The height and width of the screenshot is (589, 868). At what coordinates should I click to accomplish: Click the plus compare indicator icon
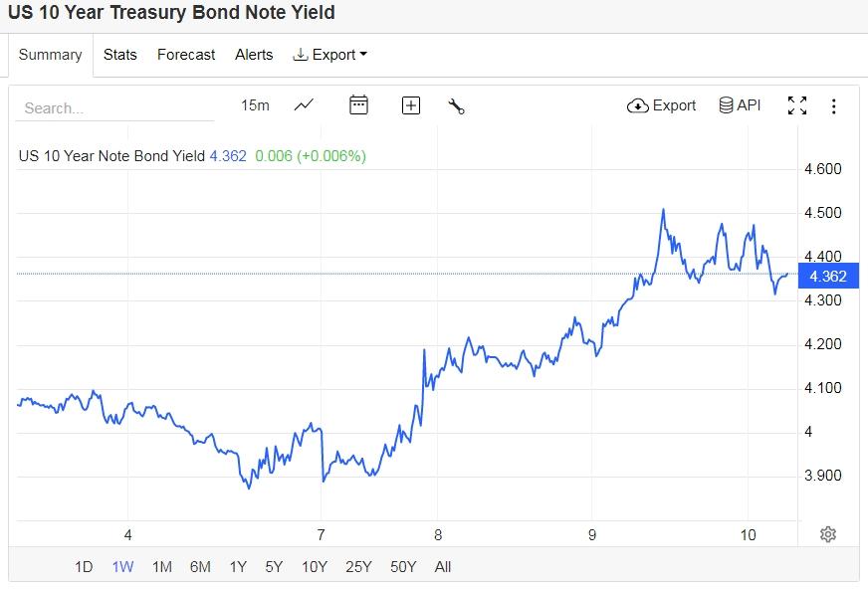(411, 105)
